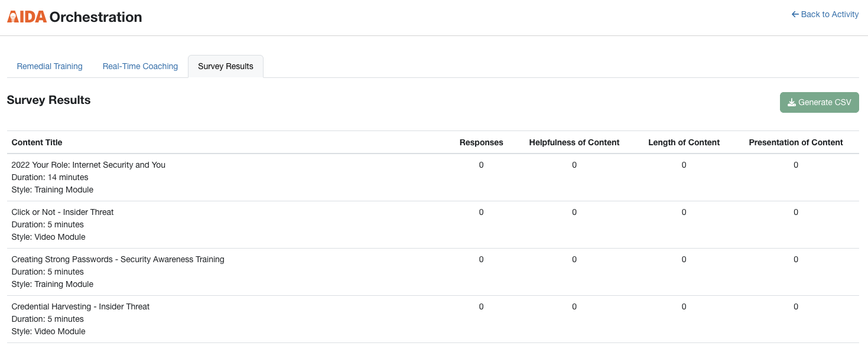Open the Remedial Training tab
868x346 pixels.
[50, 66]
